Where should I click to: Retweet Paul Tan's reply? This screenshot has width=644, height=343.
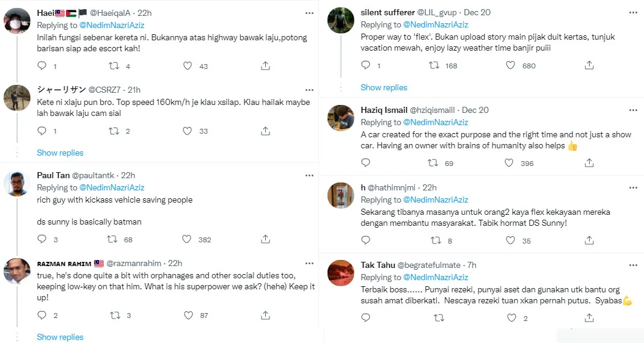pyautogui.click(x=114, y=240)
